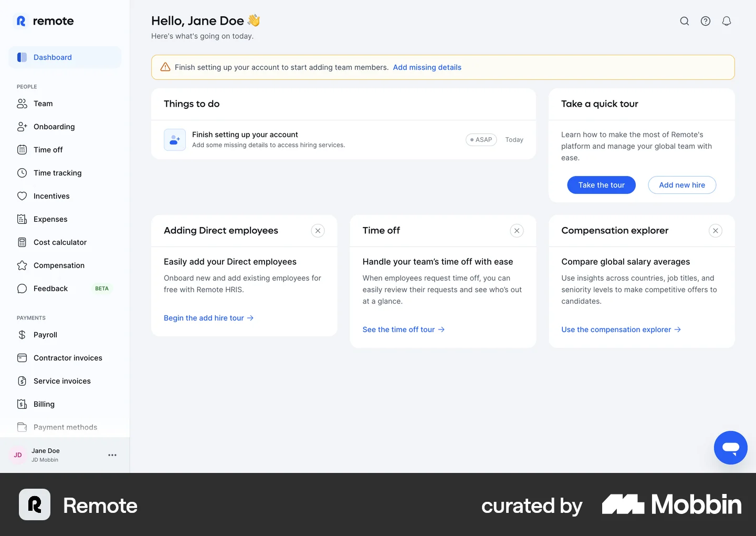Click the Remote logo in sidebar
Viewport: 756px width, 536px height.
(x=45, y=21)
